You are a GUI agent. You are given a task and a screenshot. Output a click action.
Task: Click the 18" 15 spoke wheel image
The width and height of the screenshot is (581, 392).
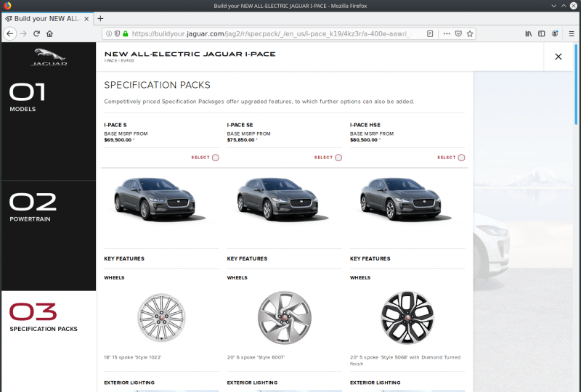[x=161, y=317]
